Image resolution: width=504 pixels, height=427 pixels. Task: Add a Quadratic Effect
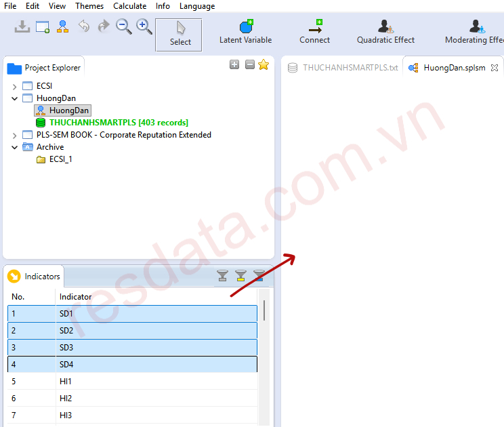[x=385, y=32]
